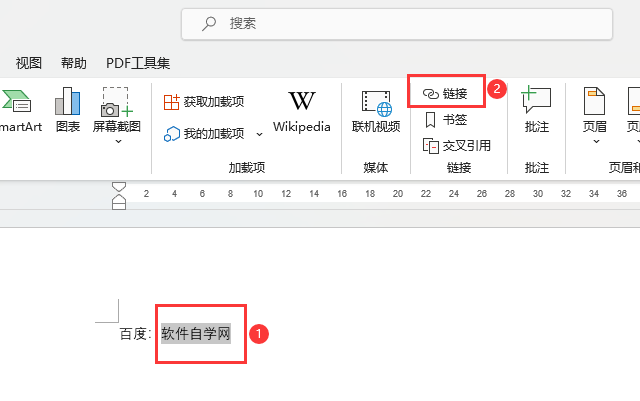The width and height of the screenshot is (640, 401).
Task: Click the 页眉 header icon
Action: point(594,101)
